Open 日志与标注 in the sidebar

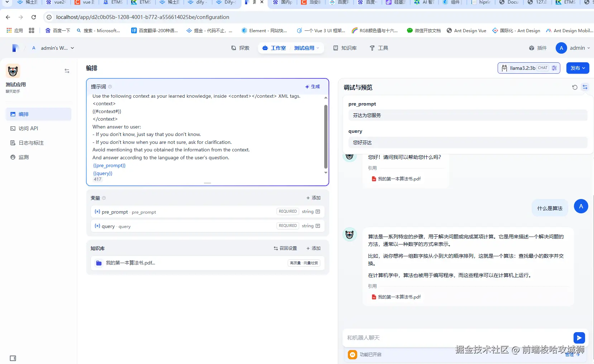pos(38,143)
